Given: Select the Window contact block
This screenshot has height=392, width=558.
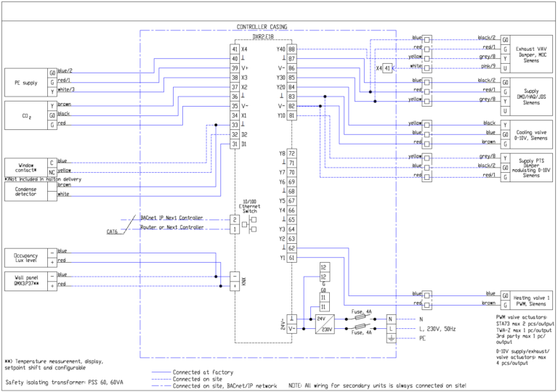Looking at the screenshot, I should pos(26,166).
